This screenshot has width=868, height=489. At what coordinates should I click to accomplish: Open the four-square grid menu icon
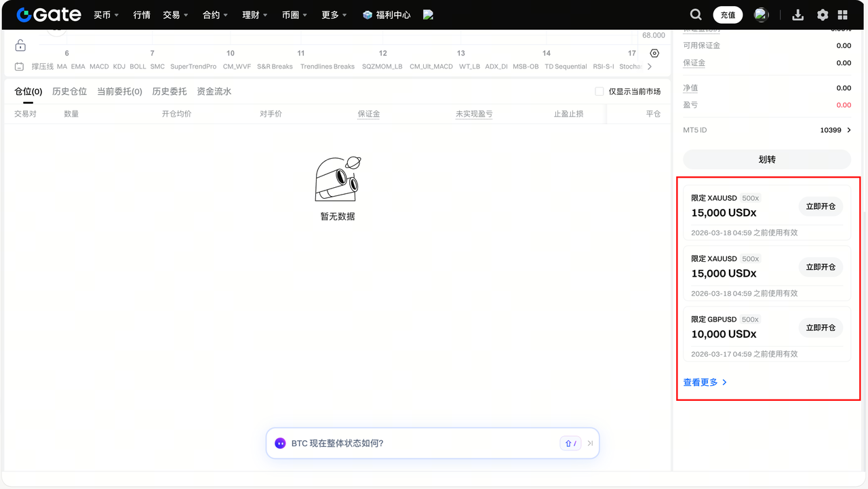click(843, 15)
